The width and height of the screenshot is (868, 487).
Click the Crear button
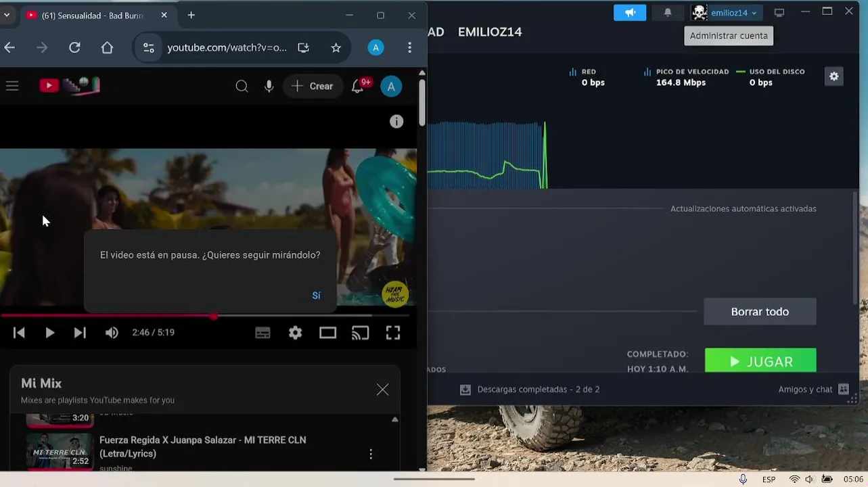tap(313, 86)
